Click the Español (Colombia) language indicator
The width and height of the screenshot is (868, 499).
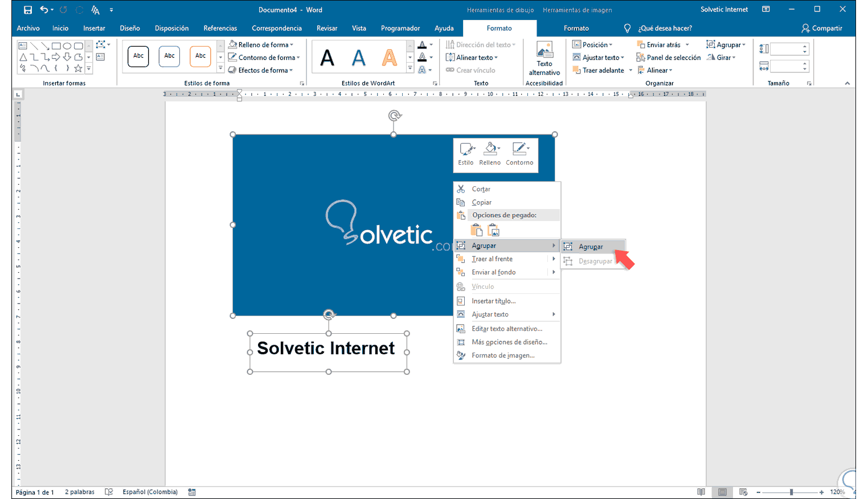pos(150,492)
